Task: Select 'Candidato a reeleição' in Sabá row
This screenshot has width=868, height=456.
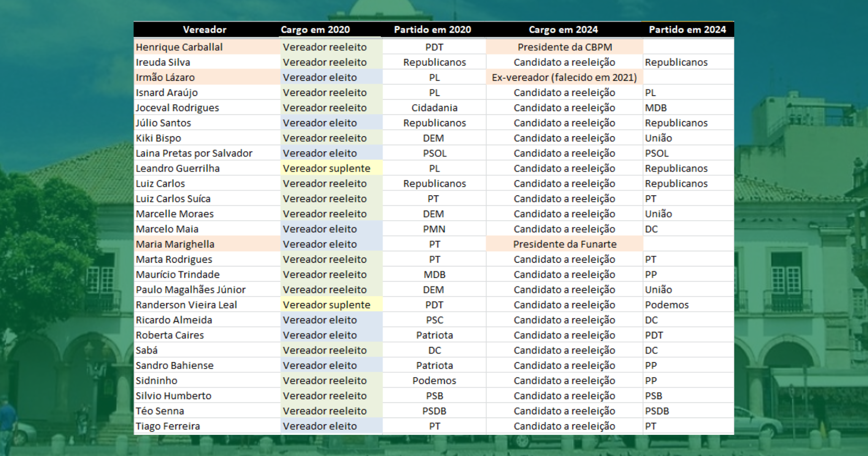Action: pyautogui.click(x=565, y=351)
